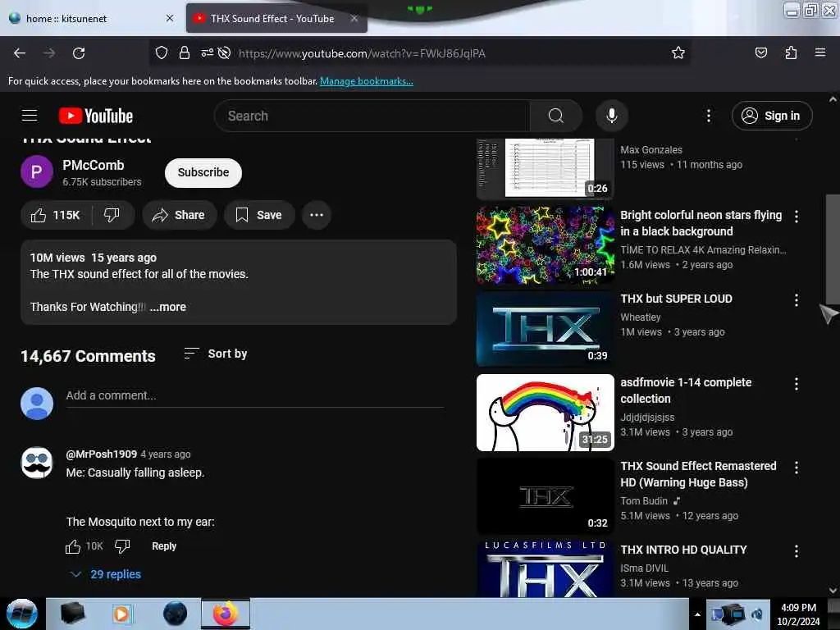Image resolution: width=840 pixels, height=630 pixels.
Task: Open the volume speaker tray icon
Action: [756, 614]
